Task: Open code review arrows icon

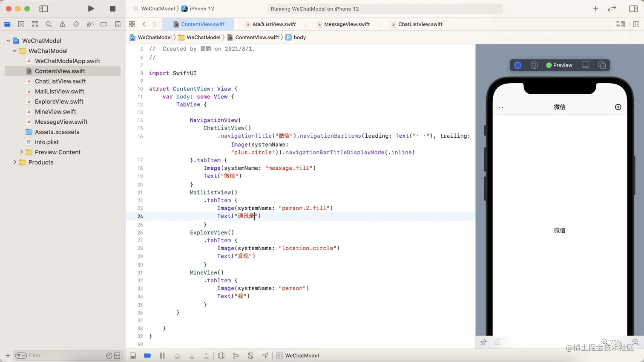Action: 612,9
